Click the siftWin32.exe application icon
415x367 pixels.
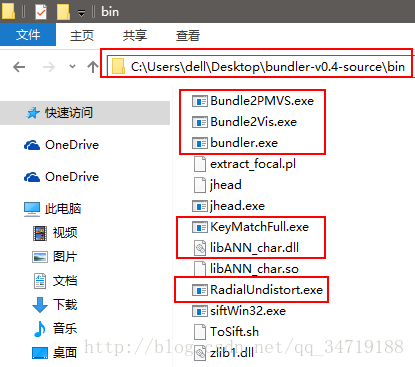coord(200,311)
